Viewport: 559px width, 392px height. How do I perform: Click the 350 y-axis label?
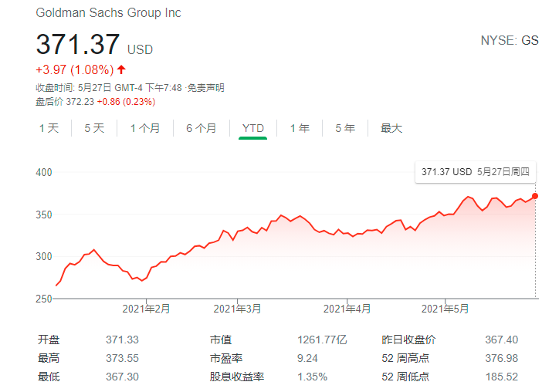pos(44,215)
